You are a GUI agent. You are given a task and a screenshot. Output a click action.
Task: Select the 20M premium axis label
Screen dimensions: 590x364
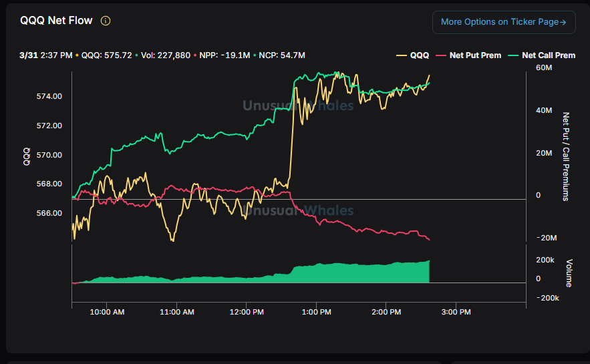pos(544,153)
